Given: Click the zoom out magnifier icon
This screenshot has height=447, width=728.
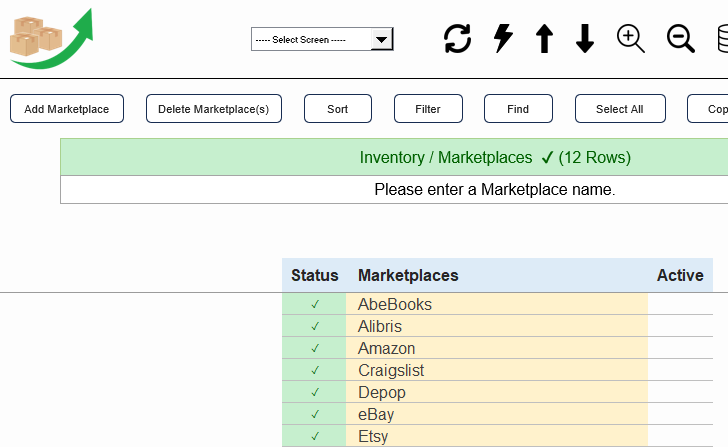Looking at the screenshot, I should 681,39.
